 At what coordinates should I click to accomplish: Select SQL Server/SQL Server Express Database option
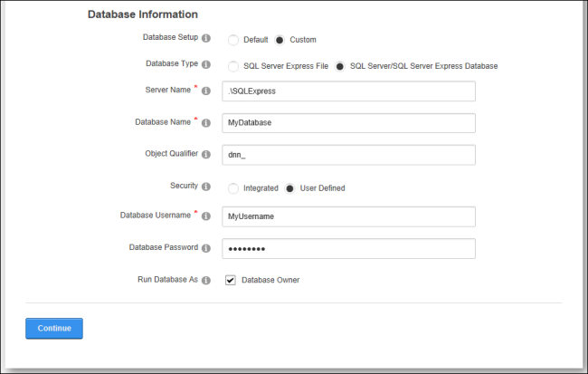click(340, 66)
